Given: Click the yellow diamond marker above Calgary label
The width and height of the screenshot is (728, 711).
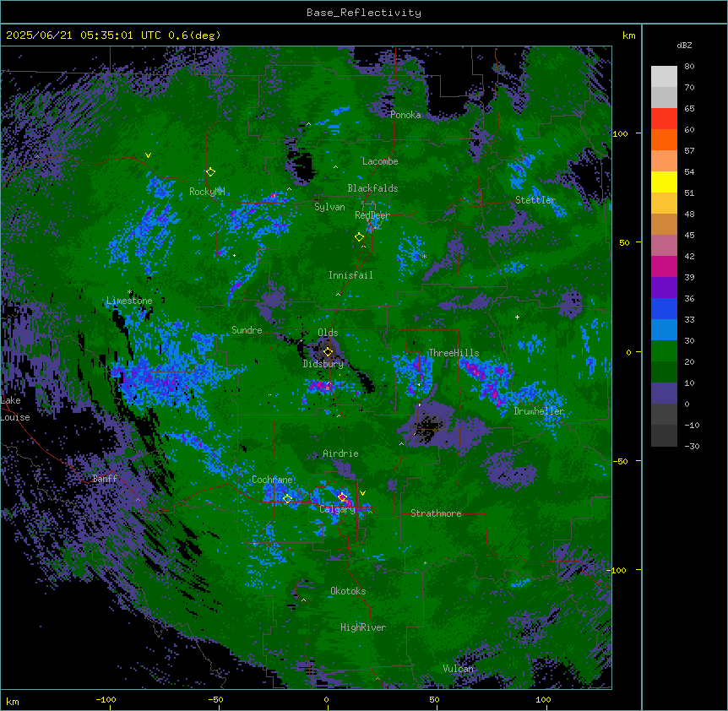Looking at the screenshot, I should [342, 497].
